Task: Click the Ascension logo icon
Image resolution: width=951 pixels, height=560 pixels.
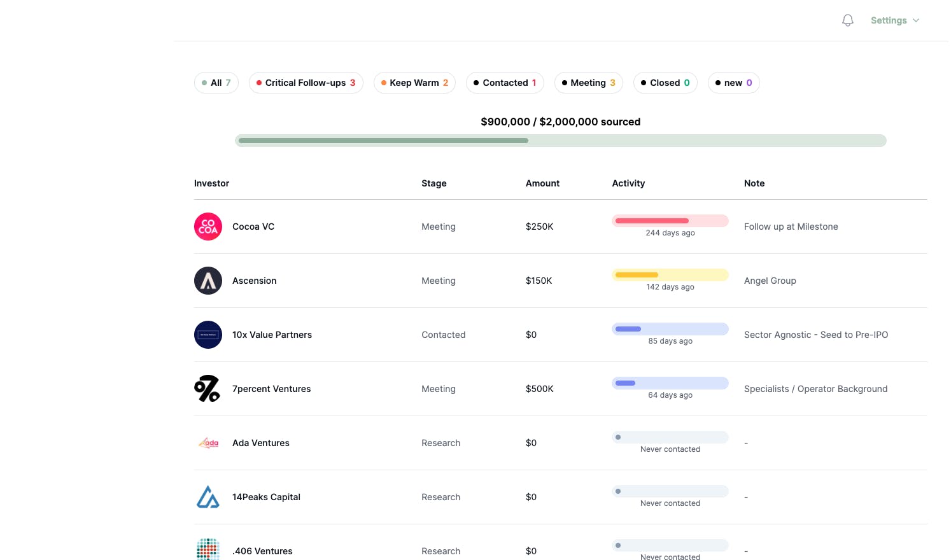Action: click(x=208, y=281)
